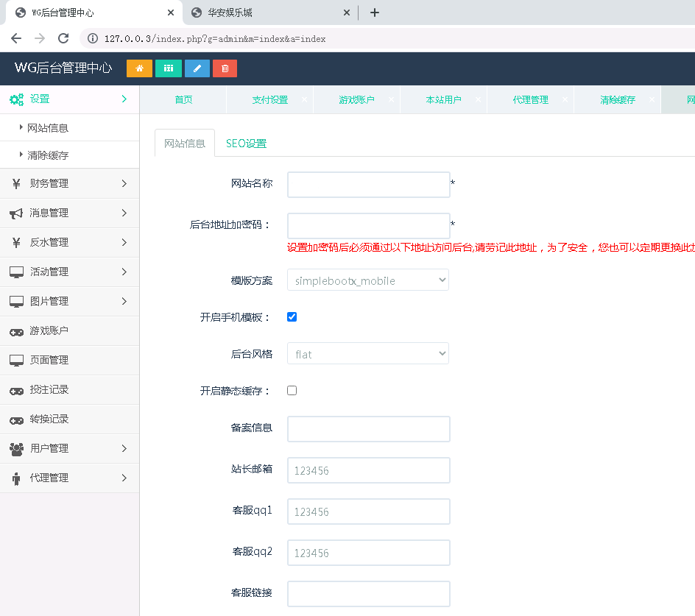The width and height of the screenshot is (695, 616).
Task: Click the orange home icon in top toolbar
Action: (139, 68)
